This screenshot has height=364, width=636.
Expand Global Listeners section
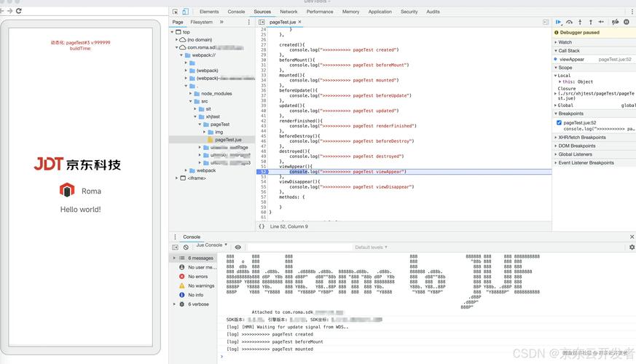pos(575,154)
